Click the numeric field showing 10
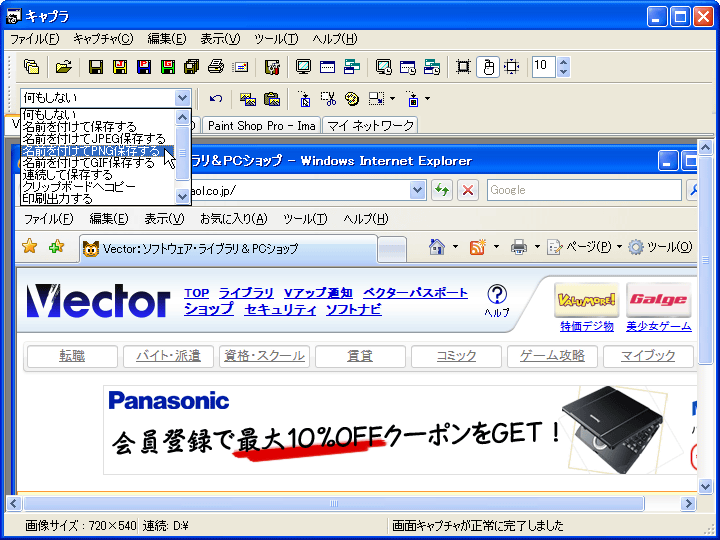The width and height of the screenshot is (720, 540). (543, 67)
